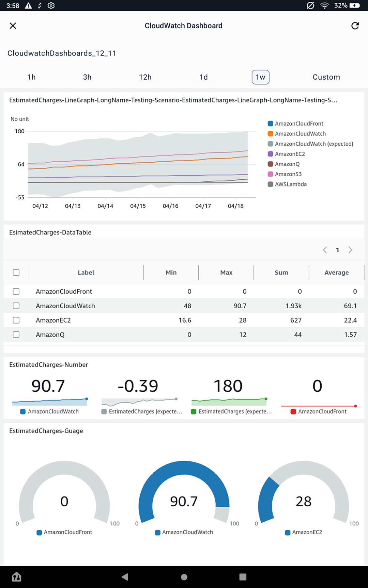Screen dimensions: 368x588
Task: Select the 1w time range
Action: (x=261, y=77)
